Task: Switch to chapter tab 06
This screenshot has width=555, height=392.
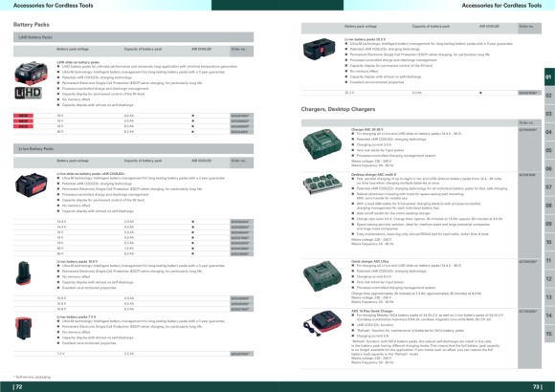Action: pos(549,169)
